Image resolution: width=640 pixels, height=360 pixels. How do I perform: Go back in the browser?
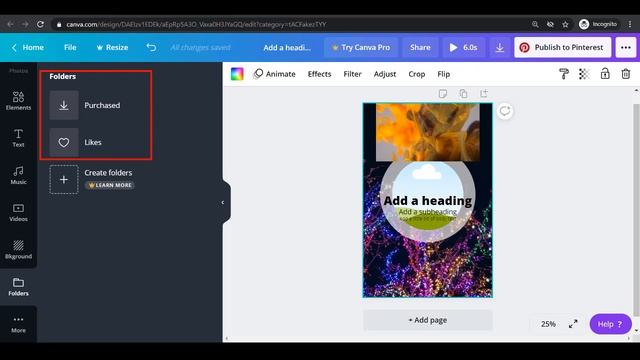(x=11, y=24)
